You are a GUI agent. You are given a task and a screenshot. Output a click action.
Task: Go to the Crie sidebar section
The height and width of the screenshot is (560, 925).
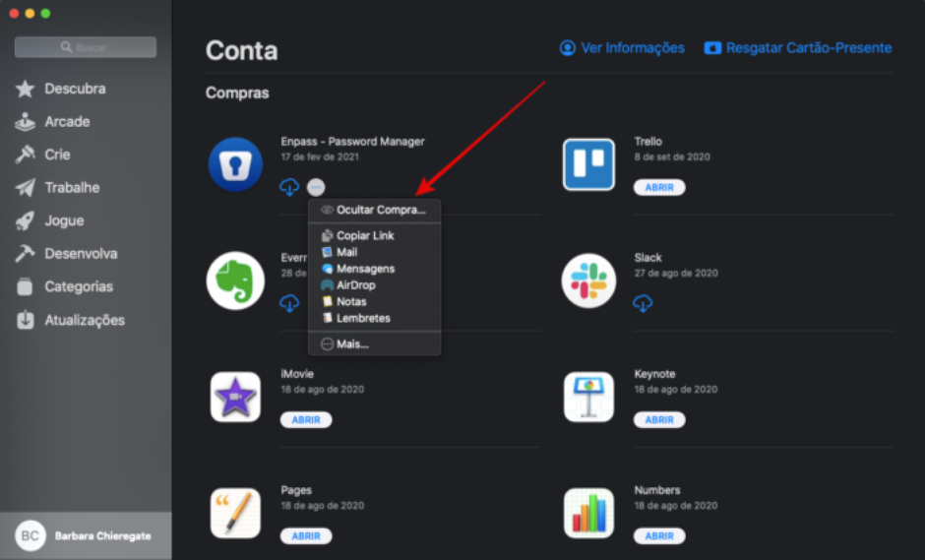43,155
